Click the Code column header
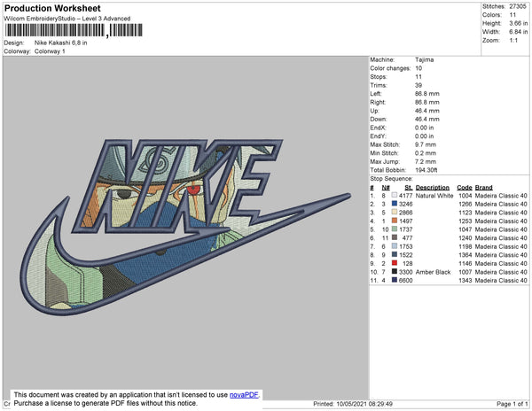 coord(464,188)
